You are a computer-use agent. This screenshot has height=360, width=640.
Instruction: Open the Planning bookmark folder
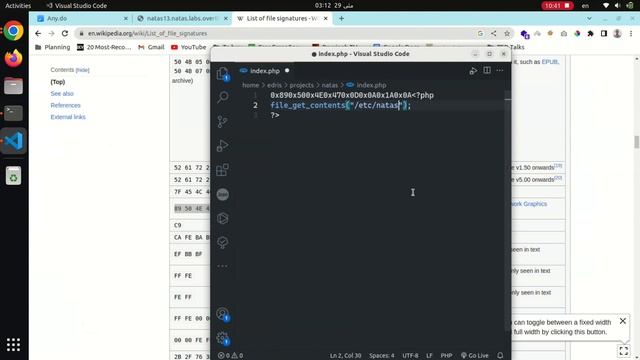click(x=53, y=47)
